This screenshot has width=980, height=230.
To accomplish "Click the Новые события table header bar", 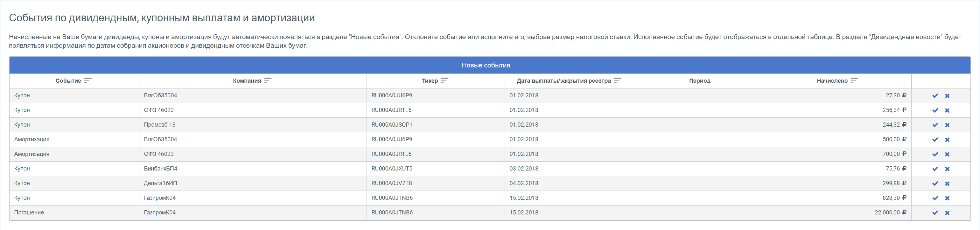I will point(486,66).
